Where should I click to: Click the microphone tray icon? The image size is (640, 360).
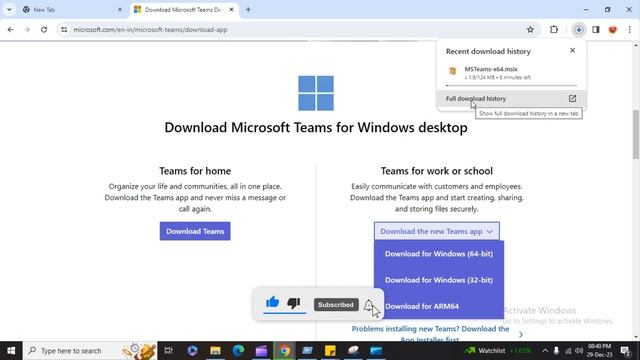pos(556,351)
